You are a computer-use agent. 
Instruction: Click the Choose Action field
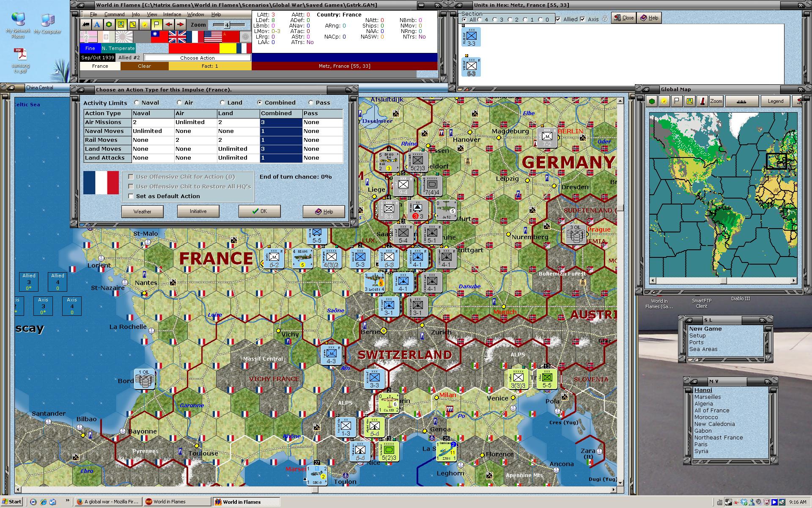(x=198, y=58)
